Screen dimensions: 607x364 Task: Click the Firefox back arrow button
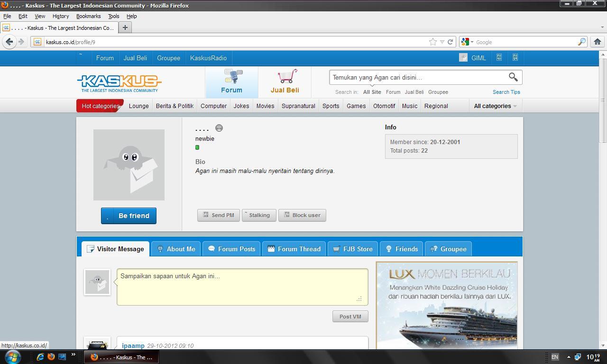coord(9,42)
